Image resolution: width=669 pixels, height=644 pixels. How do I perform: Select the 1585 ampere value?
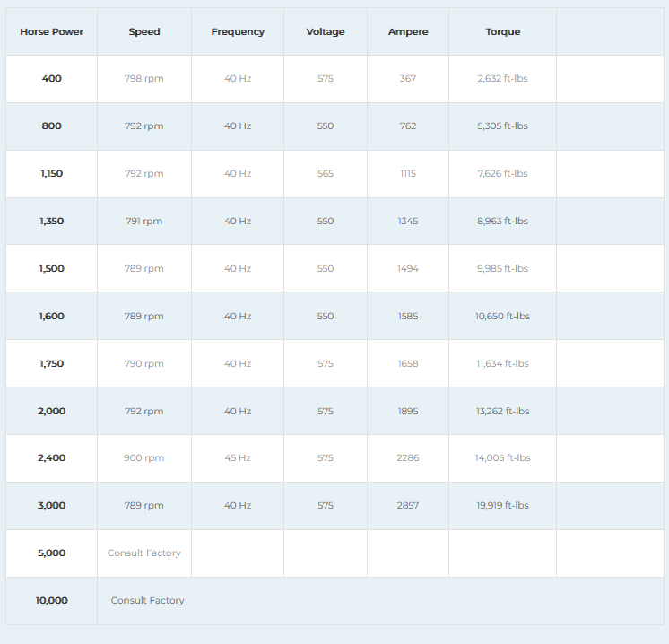408,317
